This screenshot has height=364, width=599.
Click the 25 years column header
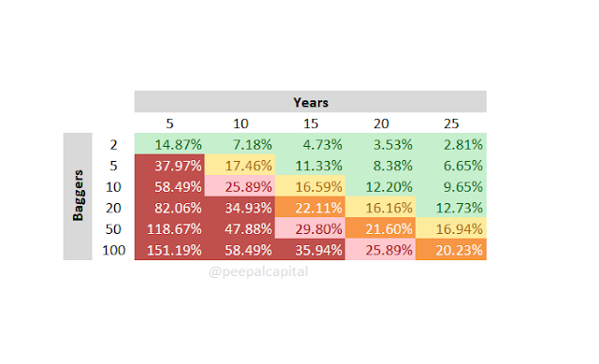tap(451, 123)
